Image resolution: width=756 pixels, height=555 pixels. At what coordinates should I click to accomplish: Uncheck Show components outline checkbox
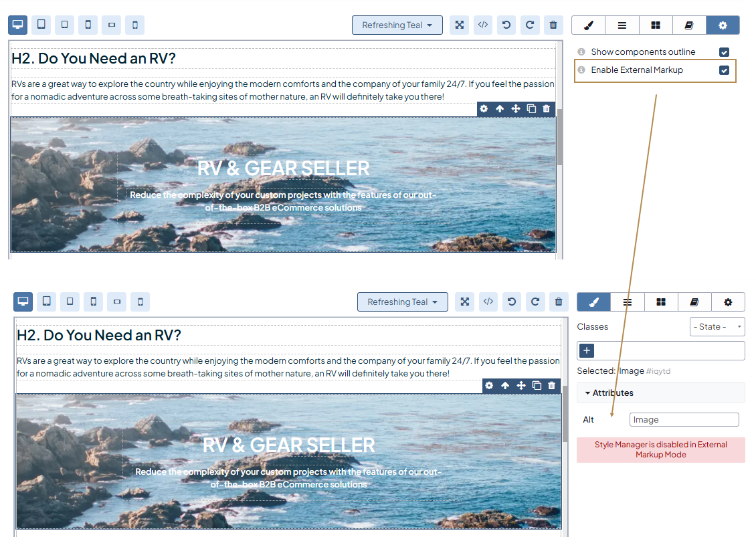pos(724,52)
